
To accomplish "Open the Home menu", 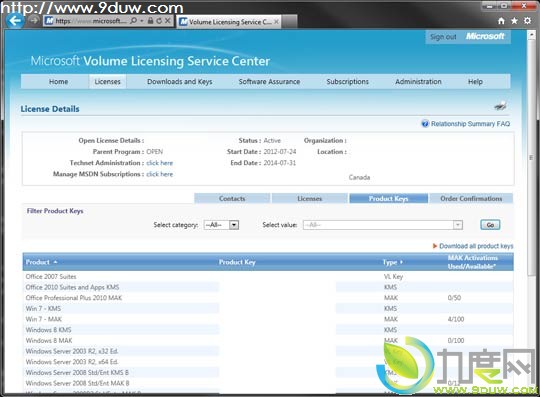I will click(58, 82).
